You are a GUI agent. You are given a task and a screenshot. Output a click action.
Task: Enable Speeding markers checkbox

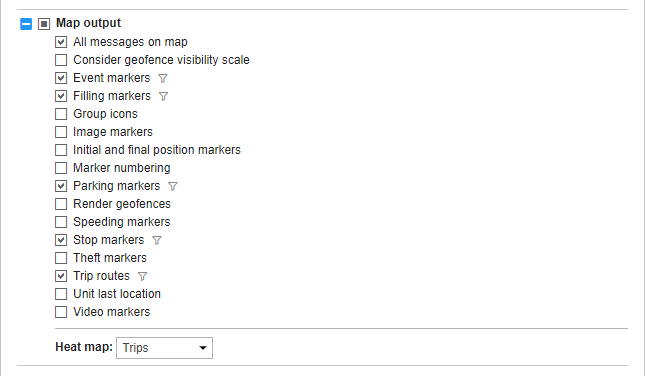tap(61, 222)
